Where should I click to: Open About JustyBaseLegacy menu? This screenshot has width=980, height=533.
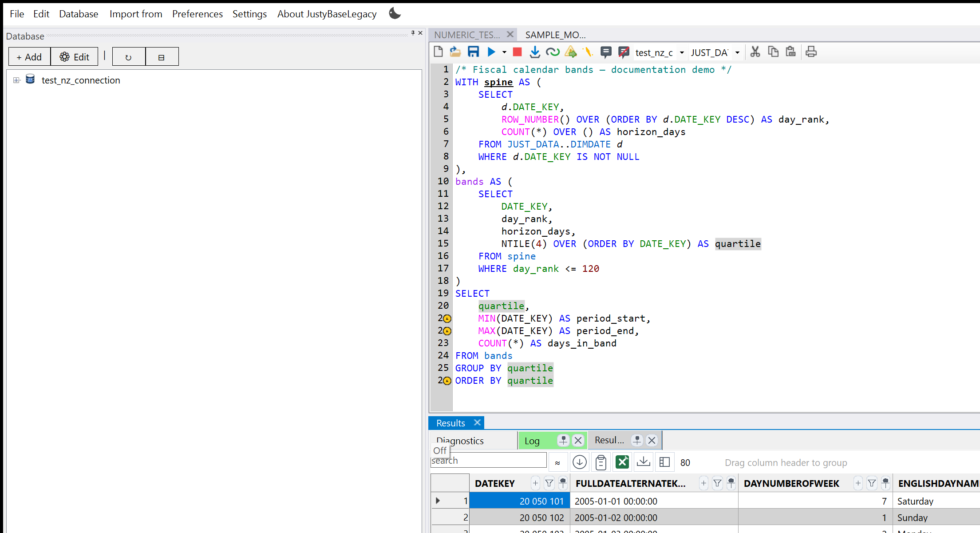[x=327, y=14]
